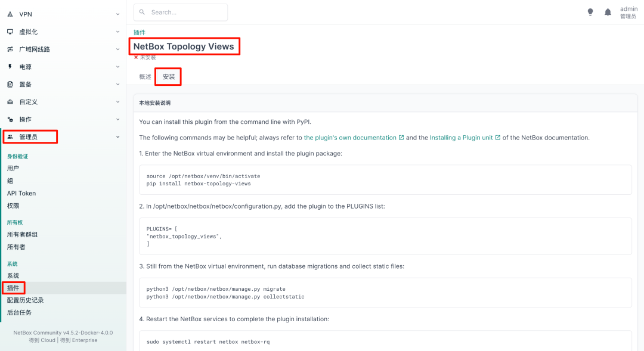Click the 管理员 people icon
This screenshot has width=644, height=351.
(10, 136)
